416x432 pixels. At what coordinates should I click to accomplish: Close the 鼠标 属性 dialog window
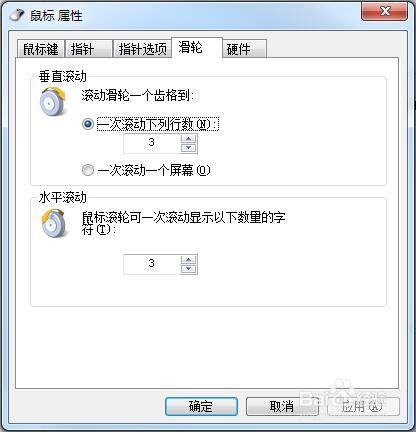click(x=385, y=12)
